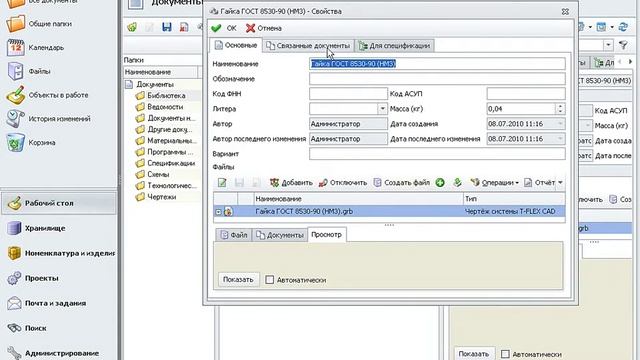
Task: Cancel dialog with Отмена button
Action: pos(264,28)
